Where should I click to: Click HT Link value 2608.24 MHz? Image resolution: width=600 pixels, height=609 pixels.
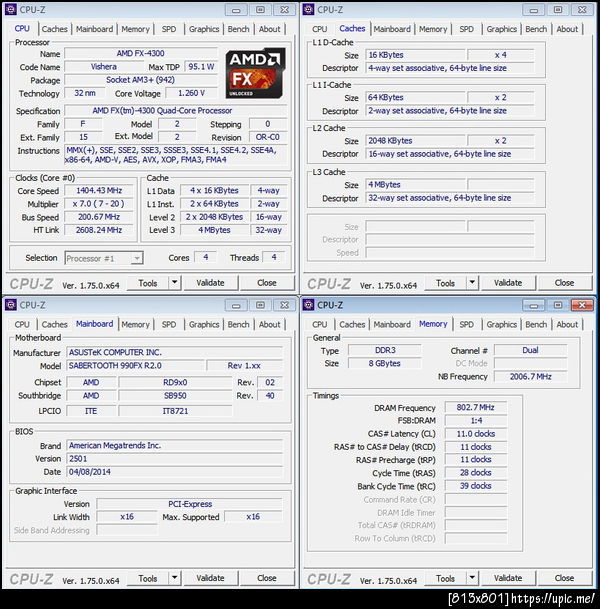(x=99, y=230)
